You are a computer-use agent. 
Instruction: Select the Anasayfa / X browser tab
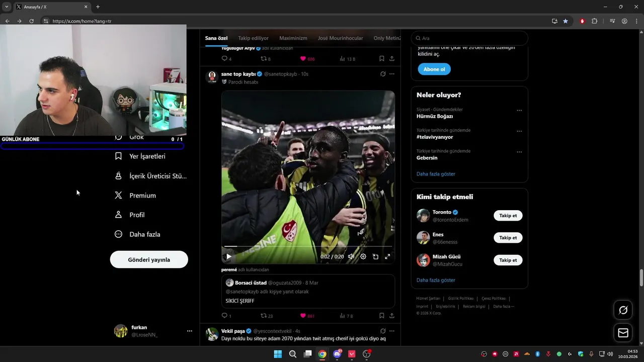(51, 7)
